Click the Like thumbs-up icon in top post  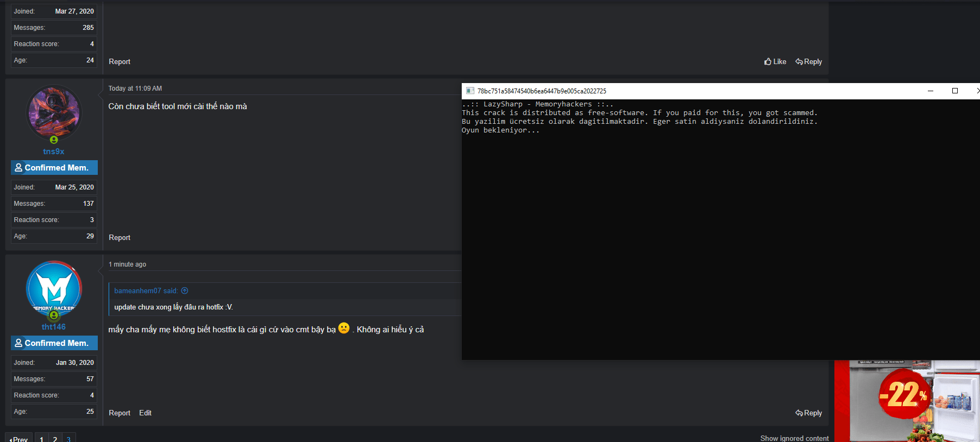coord(768,61)
